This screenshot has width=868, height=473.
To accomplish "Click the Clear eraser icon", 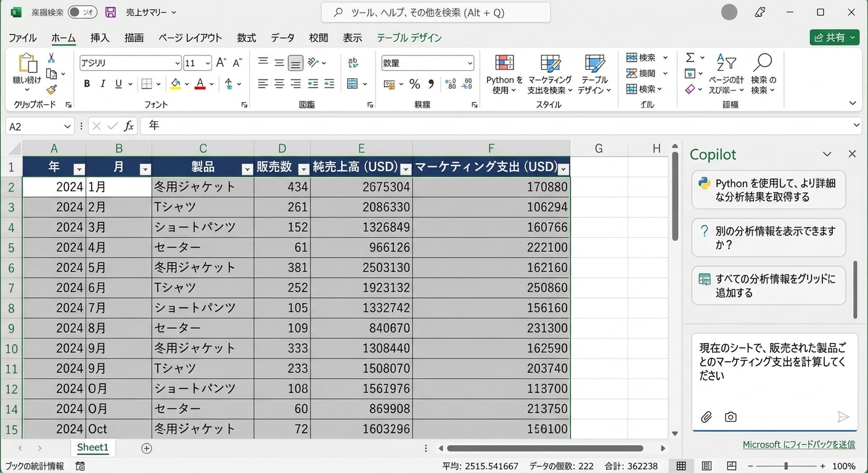I will [x=690, y=89].
